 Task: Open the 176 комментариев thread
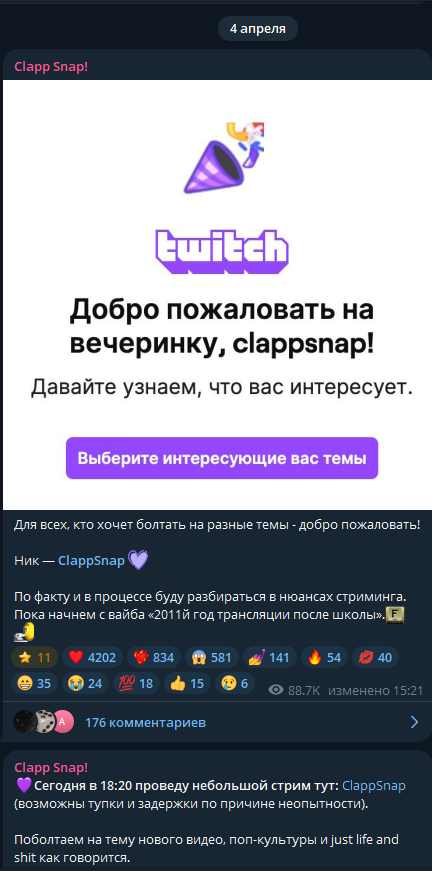tap(145, 722)
